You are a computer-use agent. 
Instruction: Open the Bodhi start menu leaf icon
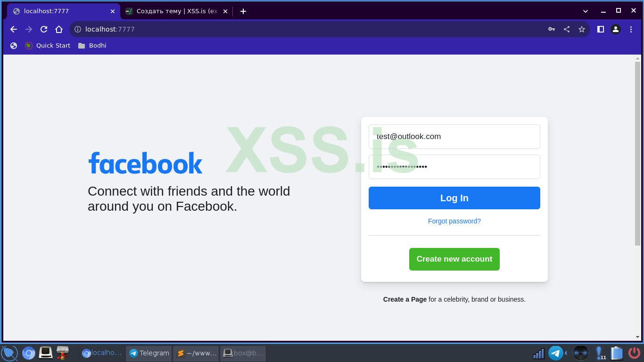9,353
